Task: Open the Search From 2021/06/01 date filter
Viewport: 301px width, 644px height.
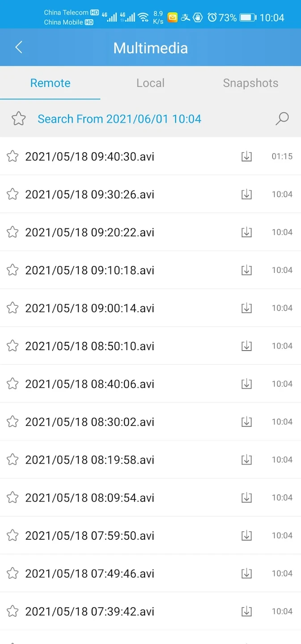Action: click(x=119, y=119)
